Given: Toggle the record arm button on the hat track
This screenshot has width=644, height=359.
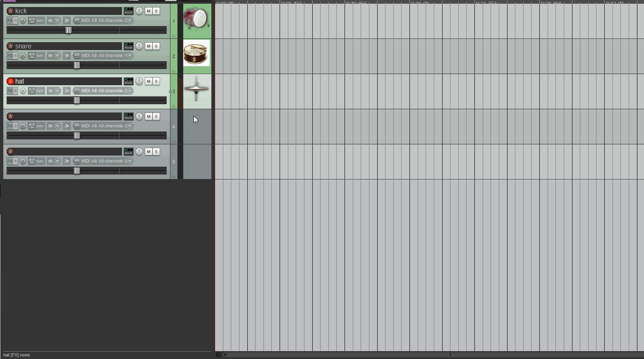Looking at the screenshot, I should 11,81.
